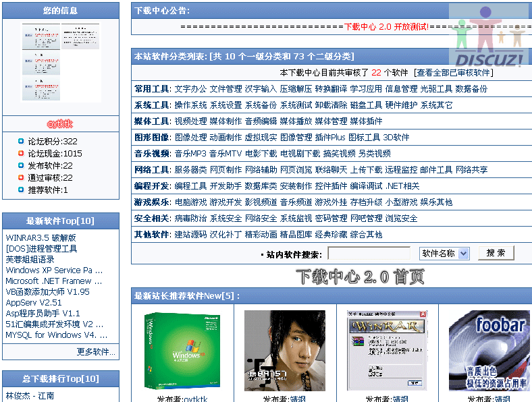The width and height of the screenshot is (532, 402).
Task: Open 常用工具 category
Action: point(151,89)
